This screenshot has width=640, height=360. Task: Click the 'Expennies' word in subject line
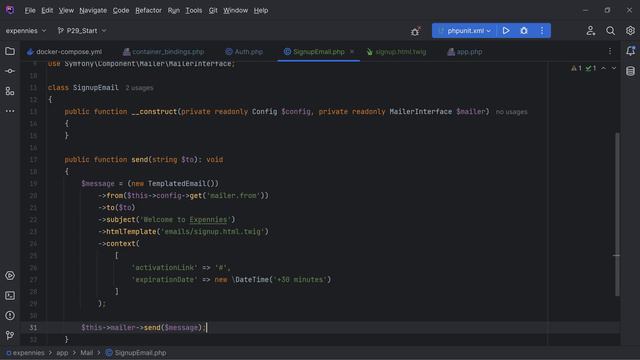pyautogui.click(x=208, y=220)
